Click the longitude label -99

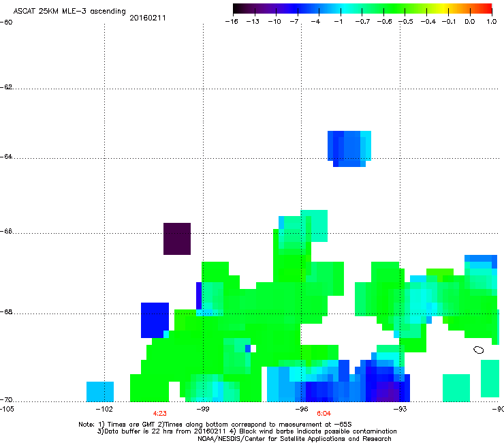pyautogui.click(x=203, y=409)
